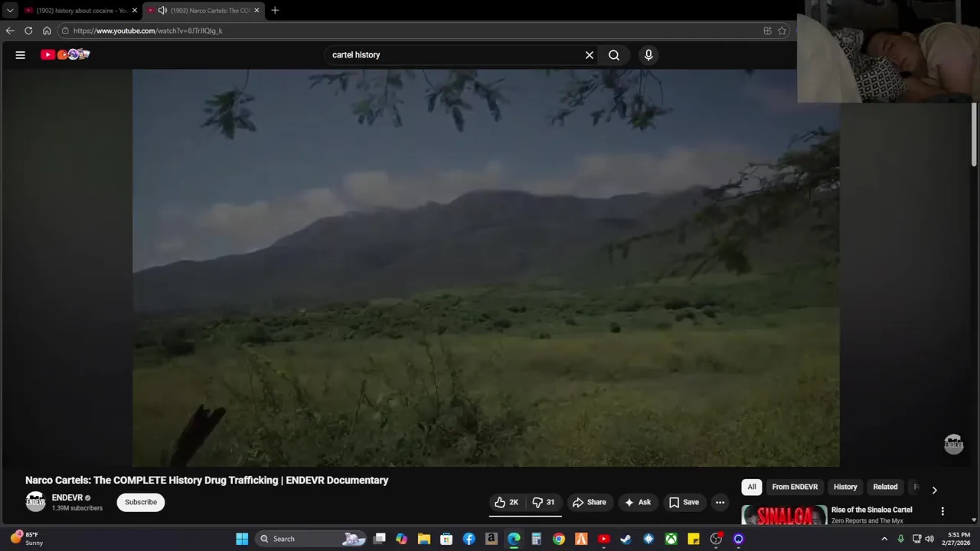Open more actions ellipsis below video
Screen dimensions: 980x551
click(720, 502)
